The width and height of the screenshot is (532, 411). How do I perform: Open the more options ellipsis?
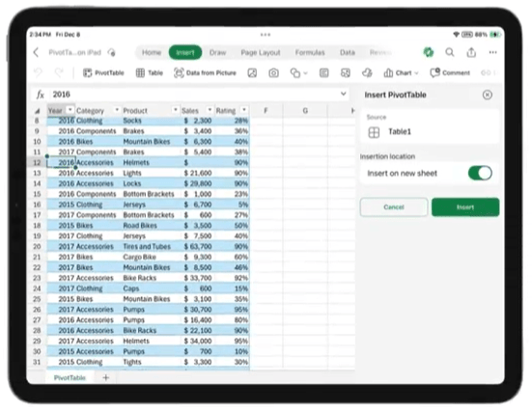pyautogui.click(x=492, y=52)
